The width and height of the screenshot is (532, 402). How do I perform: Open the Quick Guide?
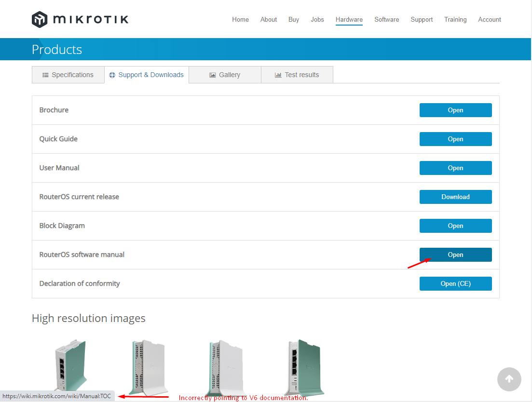[x=455, y=139]
